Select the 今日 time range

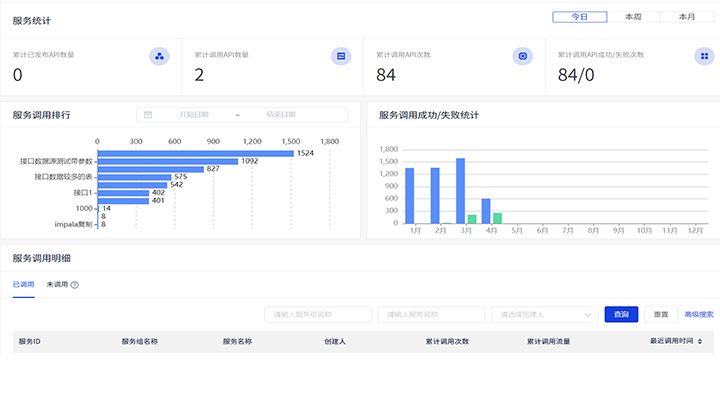click(x=579, y=17)
